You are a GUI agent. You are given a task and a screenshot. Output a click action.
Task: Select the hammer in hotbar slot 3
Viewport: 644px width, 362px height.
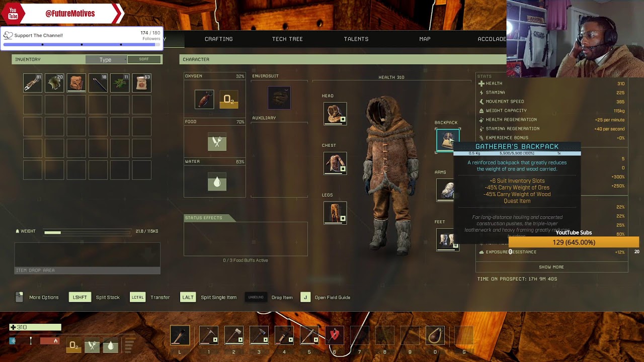point(259,336)
